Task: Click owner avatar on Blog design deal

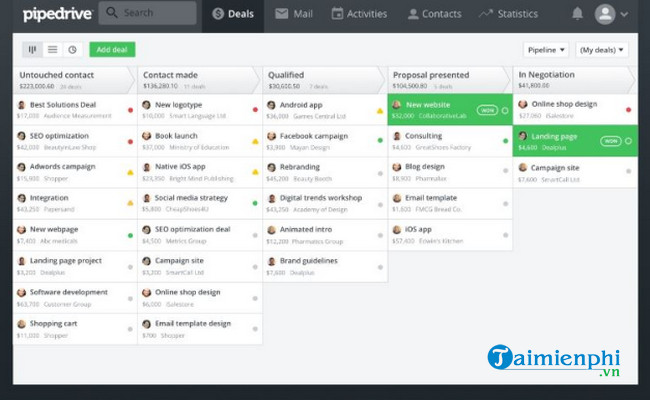Action: click(397, 167)
